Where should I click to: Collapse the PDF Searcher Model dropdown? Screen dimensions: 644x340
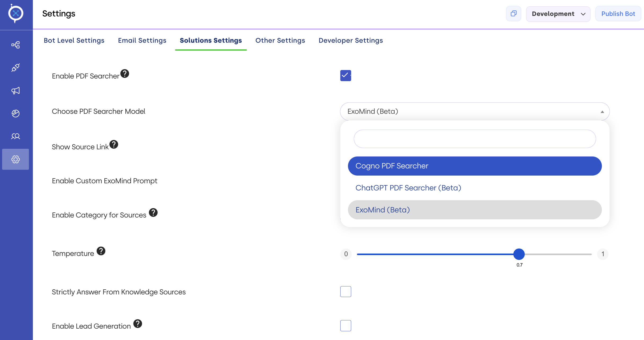click(x=602, y=112)
